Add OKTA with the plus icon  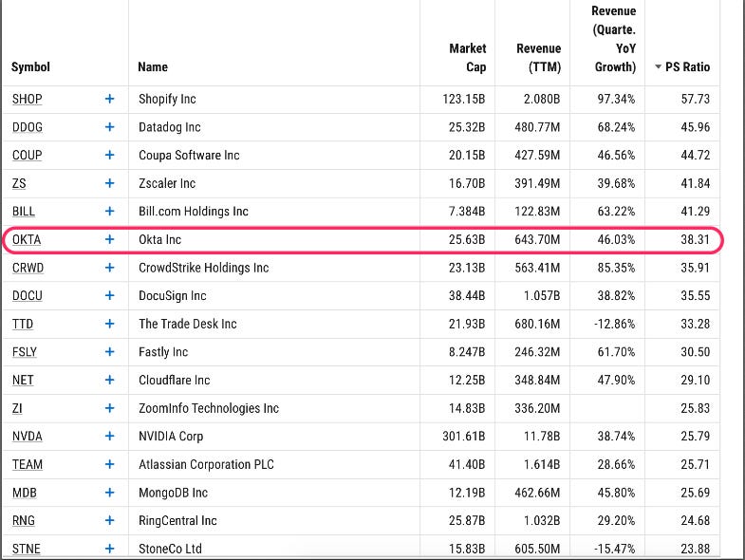coord(110,239)
